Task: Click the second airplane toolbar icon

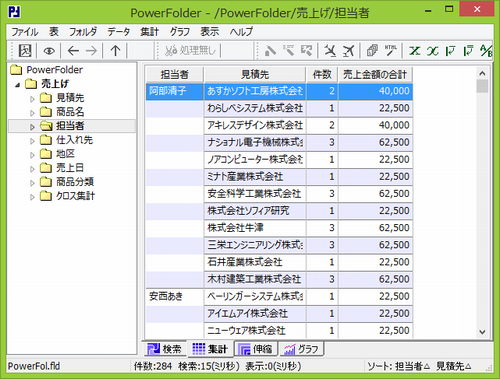Action: tap(349, 51)
